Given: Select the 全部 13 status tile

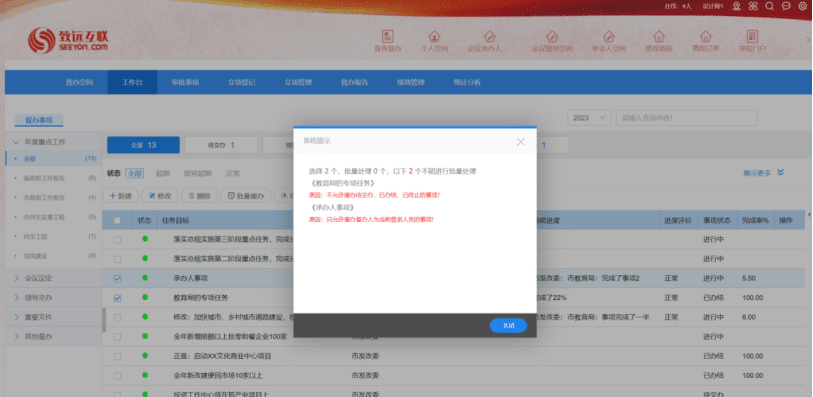Looking at the screenshot, I should (144, 145).
